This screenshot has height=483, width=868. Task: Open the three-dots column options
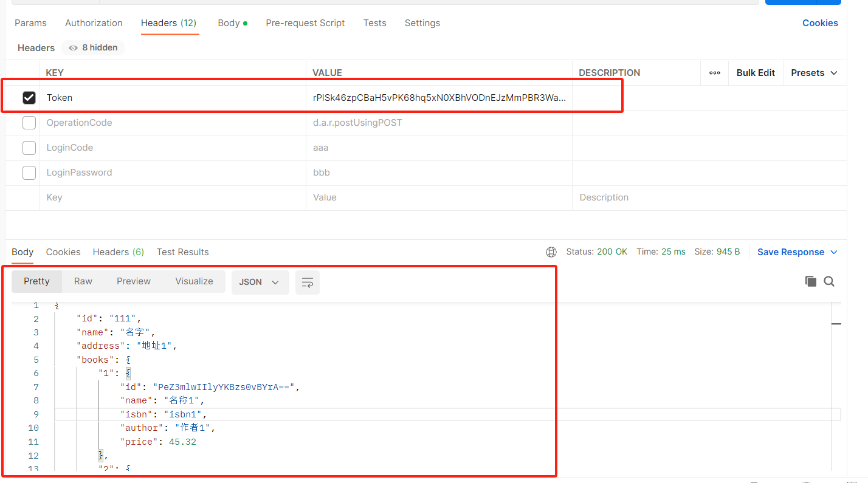pyautogui.click(x=715, y=73)
